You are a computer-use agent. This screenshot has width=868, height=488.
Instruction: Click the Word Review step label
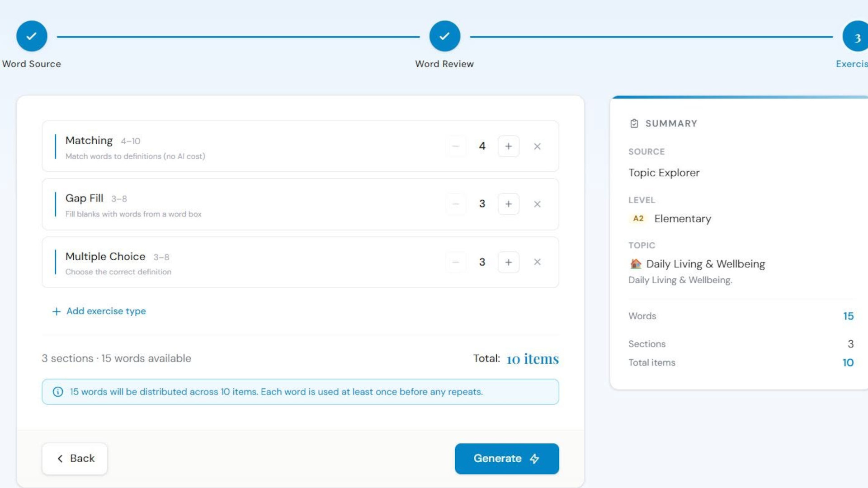coord(444,64)
